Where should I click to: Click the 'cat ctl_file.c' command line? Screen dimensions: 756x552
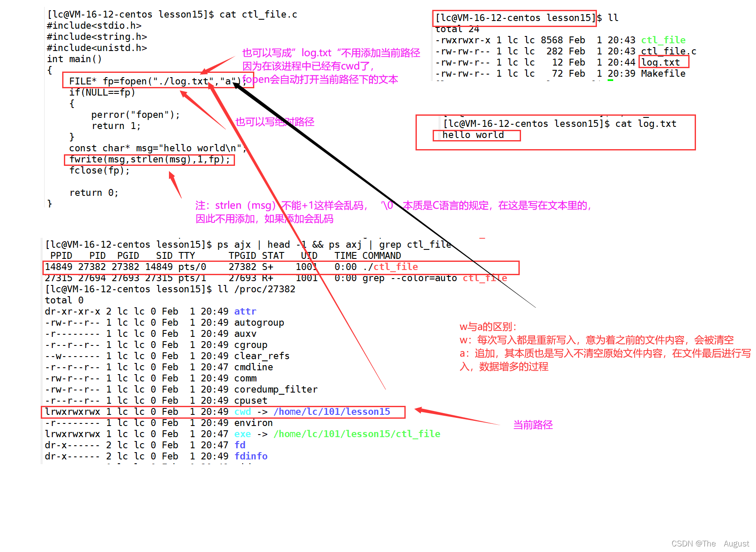[x=172, y=15]
